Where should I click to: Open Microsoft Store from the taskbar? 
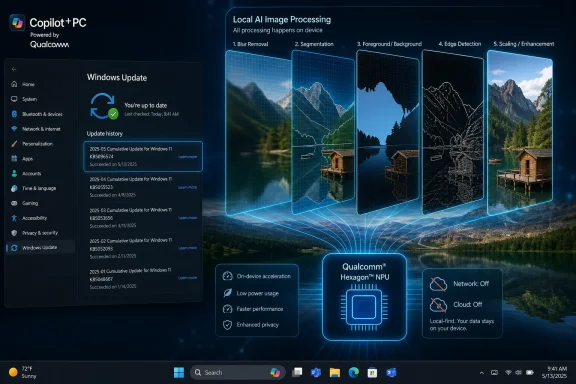(372, 373)
